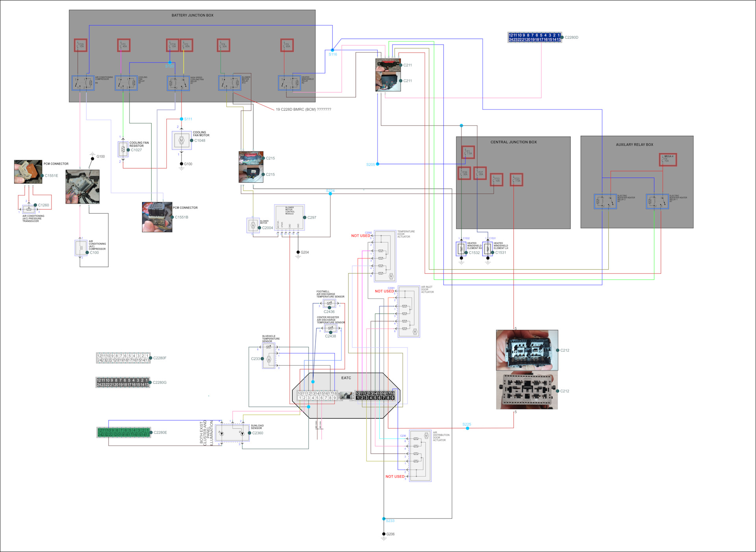Click the F29 10A fuse symbol
Image resolution: width=756 pixels, height=552 pixels.
pyautogui.click(x=80, y=45)
